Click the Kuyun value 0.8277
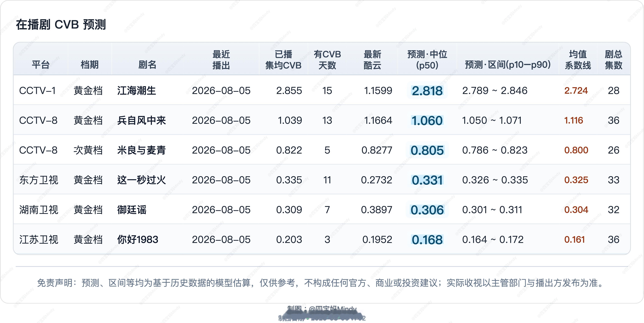644x323 pixels. [x=377, y=150]
